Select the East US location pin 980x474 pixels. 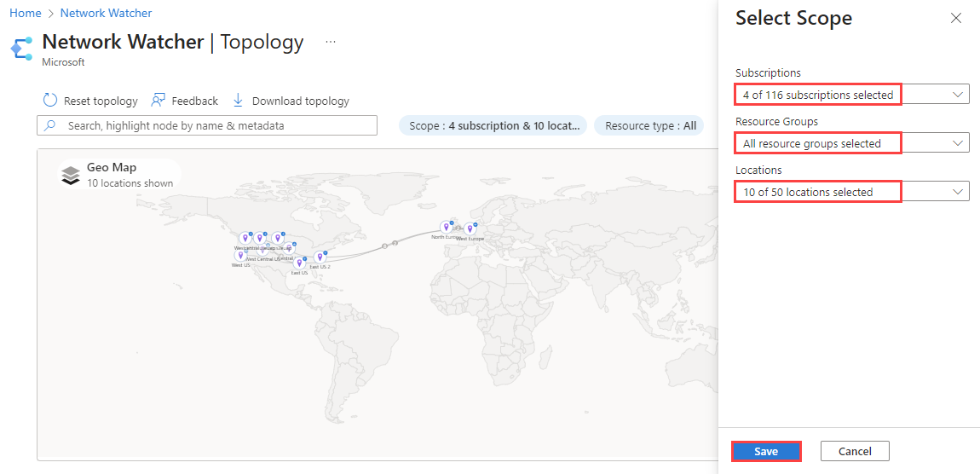[x=299, y=263]
